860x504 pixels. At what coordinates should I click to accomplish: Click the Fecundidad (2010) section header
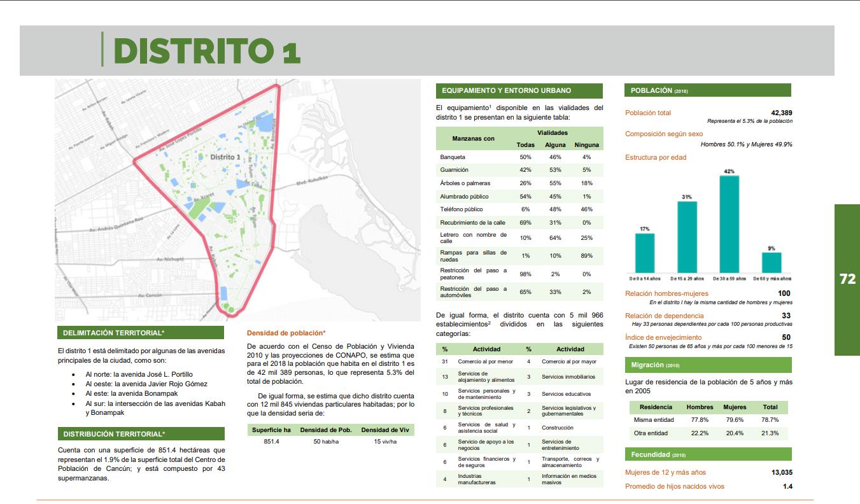point(708,454)
